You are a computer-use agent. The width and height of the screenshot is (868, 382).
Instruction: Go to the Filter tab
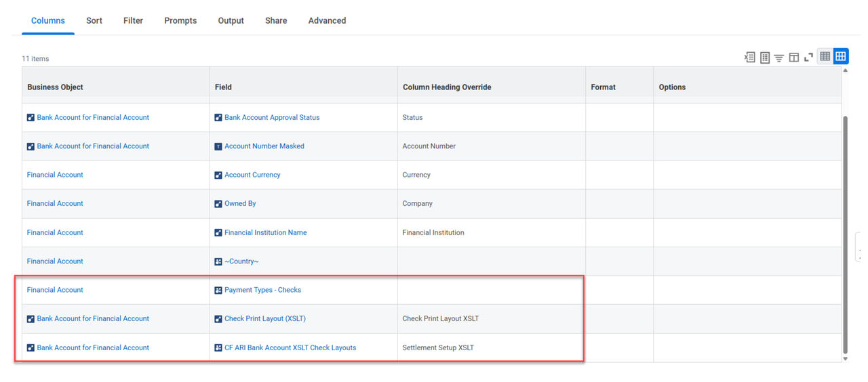pyautogui.click(x=133, y=20)
